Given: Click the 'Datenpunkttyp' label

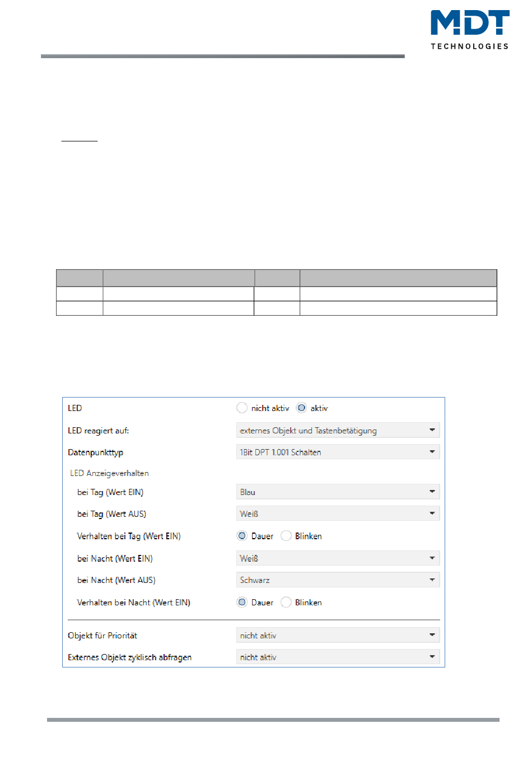Looking at the screenshot, I should [96, 452].
